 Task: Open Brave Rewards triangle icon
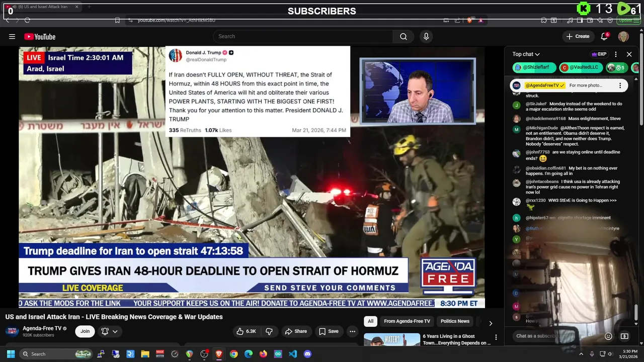[x=481, y=20]
